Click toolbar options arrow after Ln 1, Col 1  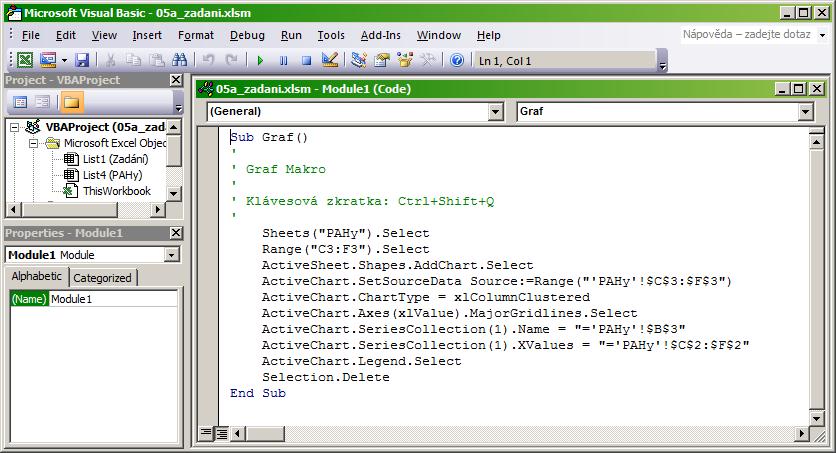click(662, 60)
